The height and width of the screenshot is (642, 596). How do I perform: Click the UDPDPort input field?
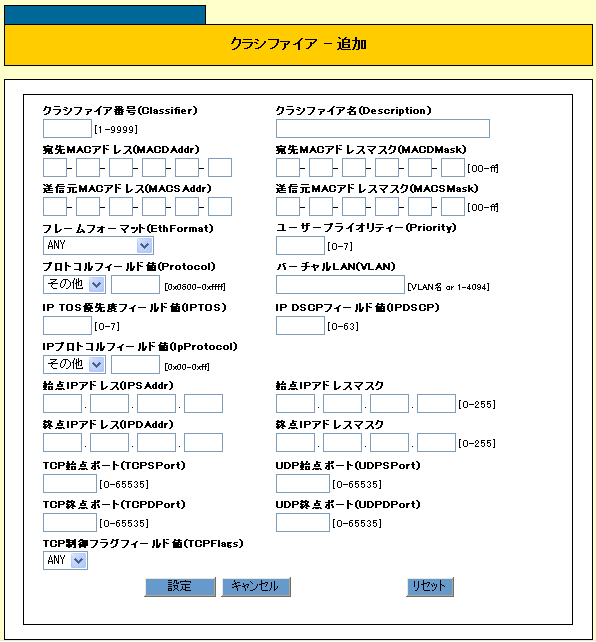(303, 522)
